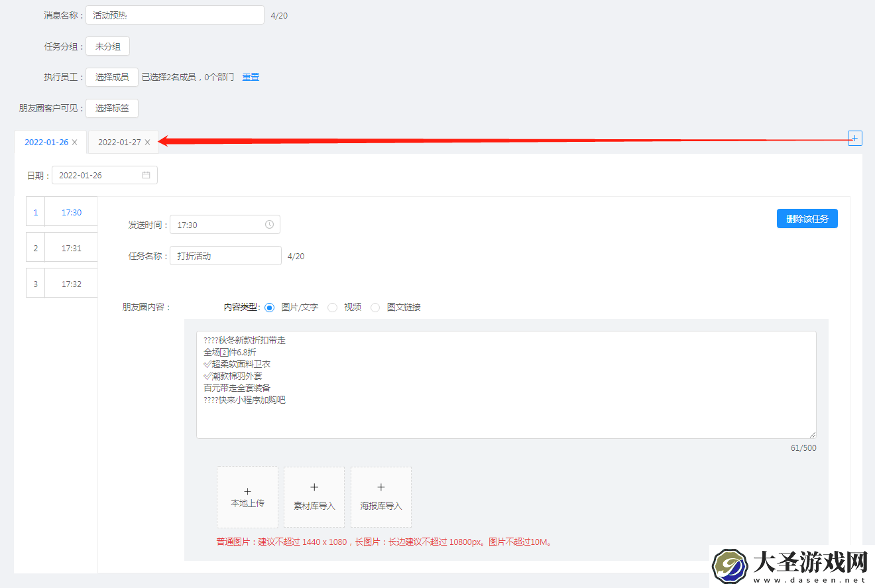This screenshot has height=588, width=875.
Task: Select 图文链接 content type
Action: [375, 308]
